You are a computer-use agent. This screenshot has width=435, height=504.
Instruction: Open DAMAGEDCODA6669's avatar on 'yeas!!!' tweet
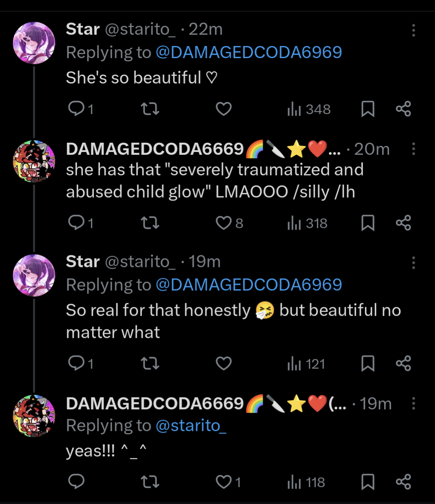pos(34,416)
